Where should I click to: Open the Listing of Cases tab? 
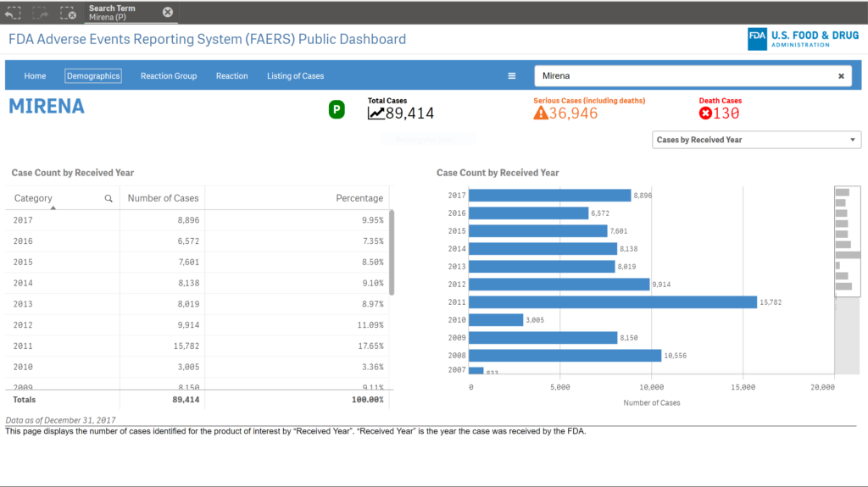point(295,76)
